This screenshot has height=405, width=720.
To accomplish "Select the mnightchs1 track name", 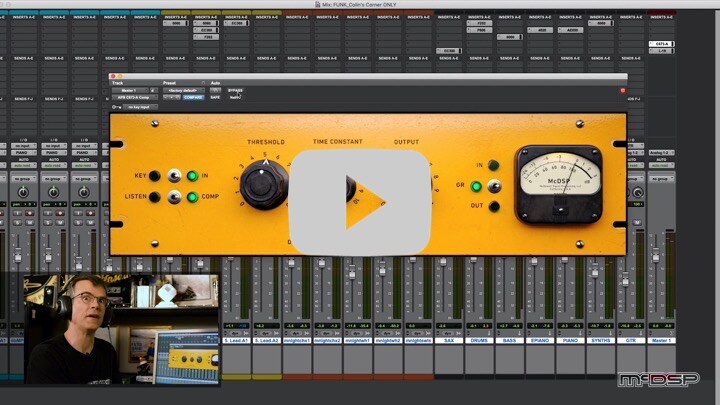I will point(297,341).
